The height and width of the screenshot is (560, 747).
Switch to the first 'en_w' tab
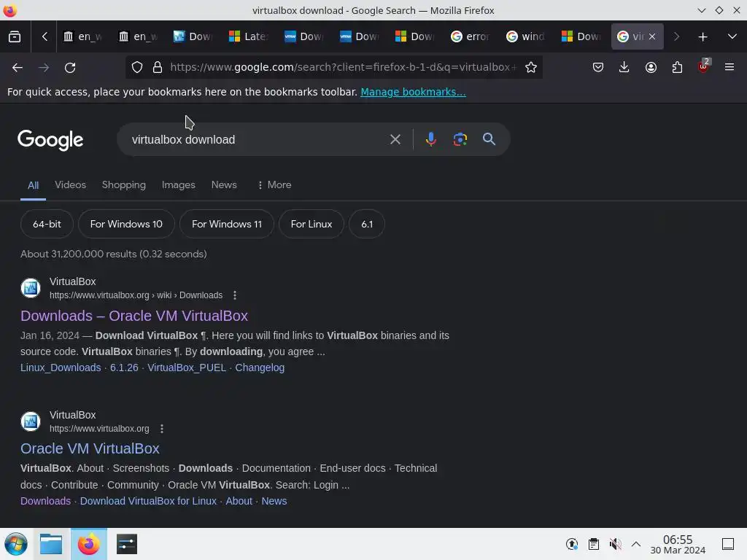pos(83,36)
